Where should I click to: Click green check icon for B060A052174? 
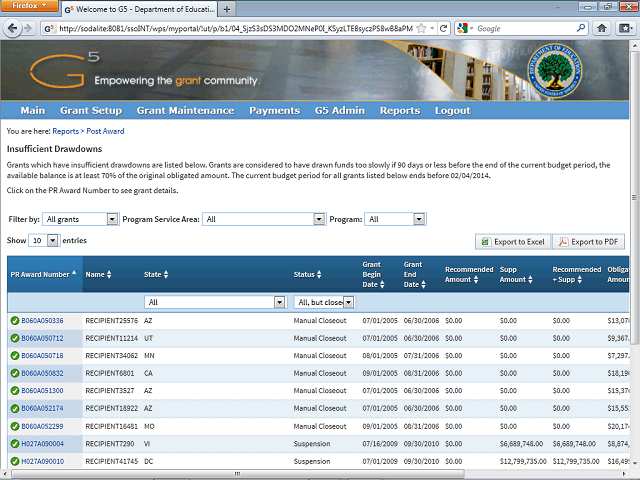[x=15, y=409]
